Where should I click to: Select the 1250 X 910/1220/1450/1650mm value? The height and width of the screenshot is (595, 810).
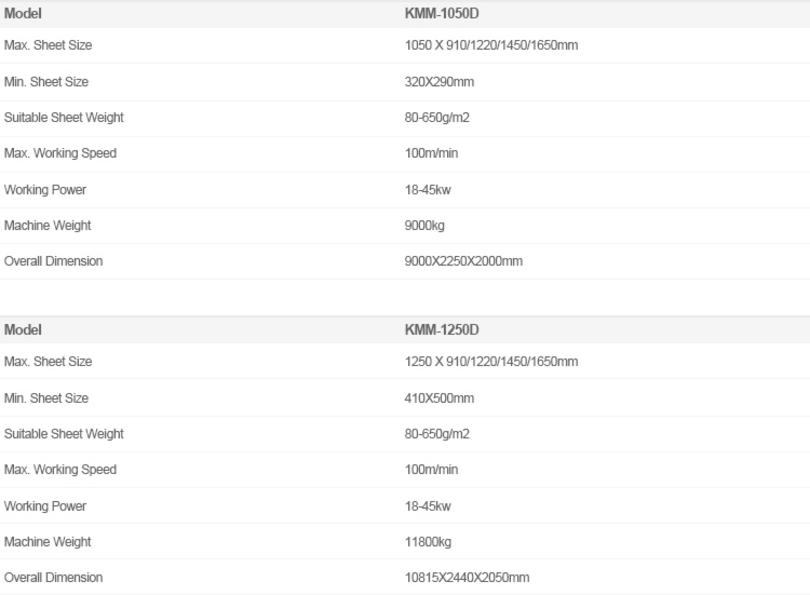coord(491,362)
